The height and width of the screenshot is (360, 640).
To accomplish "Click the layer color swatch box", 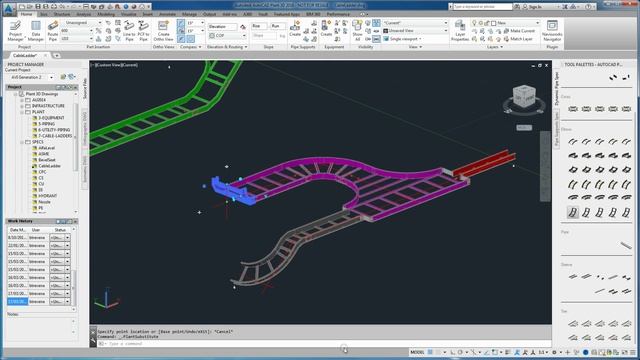I will pos(493,23).
